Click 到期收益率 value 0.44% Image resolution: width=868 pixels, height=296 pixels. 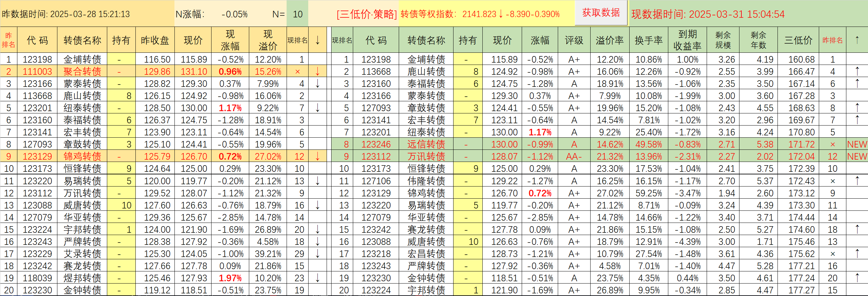687,278
